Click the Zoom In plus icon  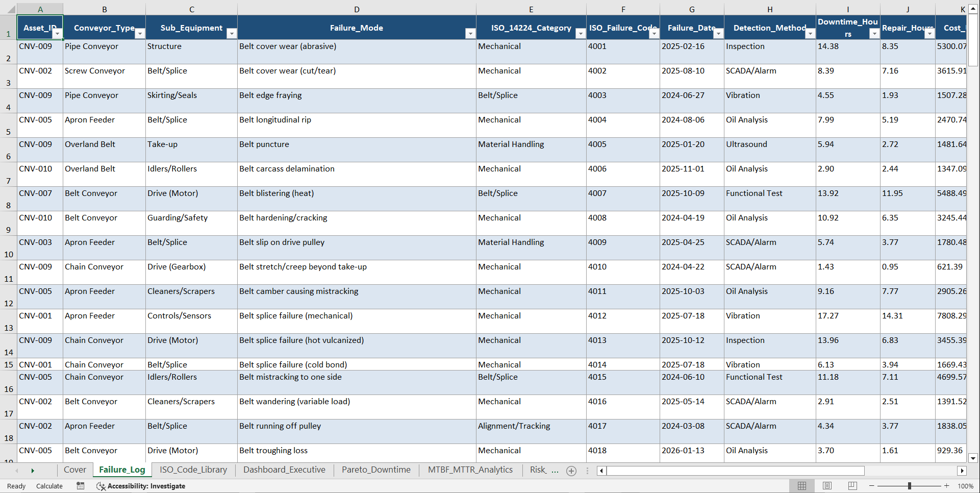point(947,486)
